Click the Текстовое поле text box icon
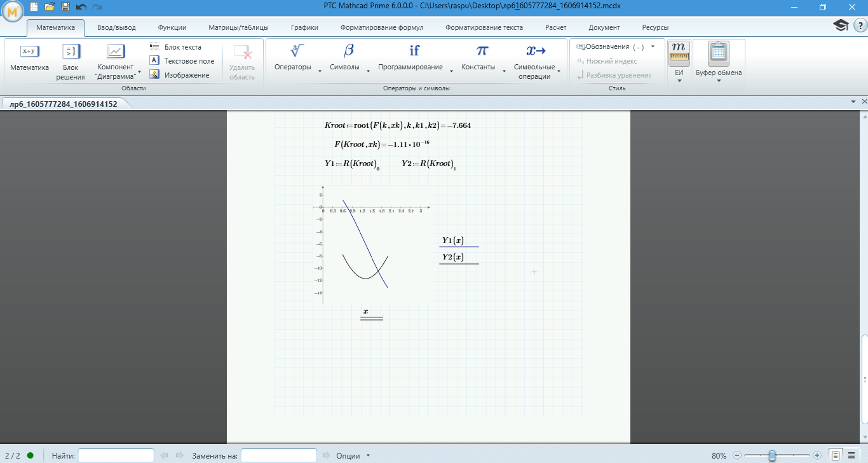Image resolution: width=868 pixels, height=463 pixels. pos(154,61)
